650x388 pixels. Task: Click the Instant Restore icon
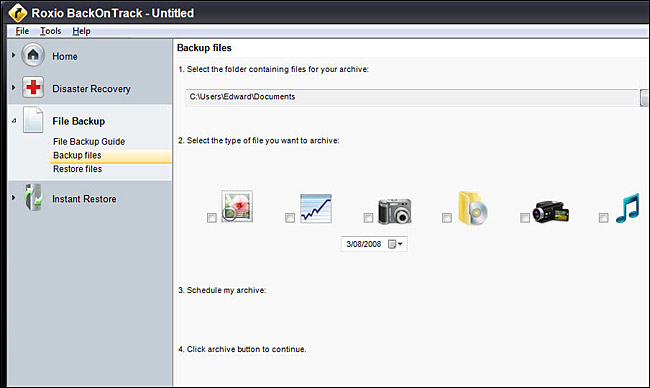(x=33, y=198)
